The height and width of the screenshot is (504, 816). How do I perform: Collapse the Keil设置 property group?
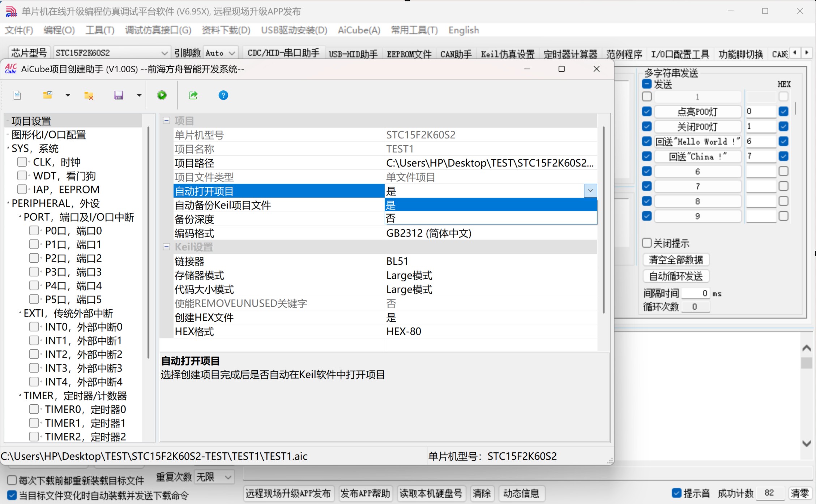166,247
